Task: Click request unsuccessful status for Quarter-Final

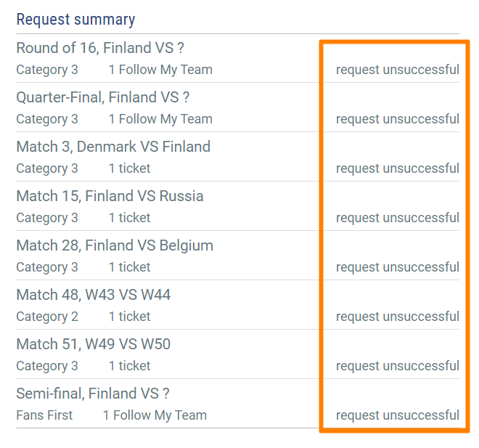Action: point(398,119)
